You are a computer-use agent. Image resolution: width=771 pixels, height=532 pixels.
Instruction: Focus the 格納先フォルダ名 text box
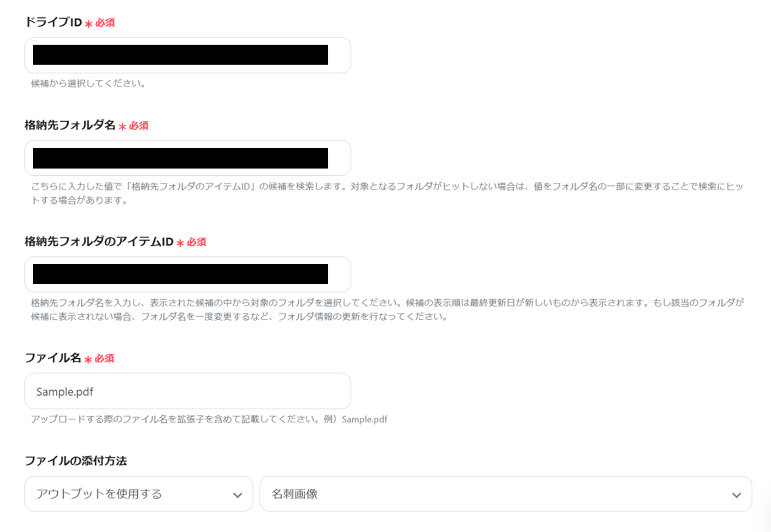[187, 158]
